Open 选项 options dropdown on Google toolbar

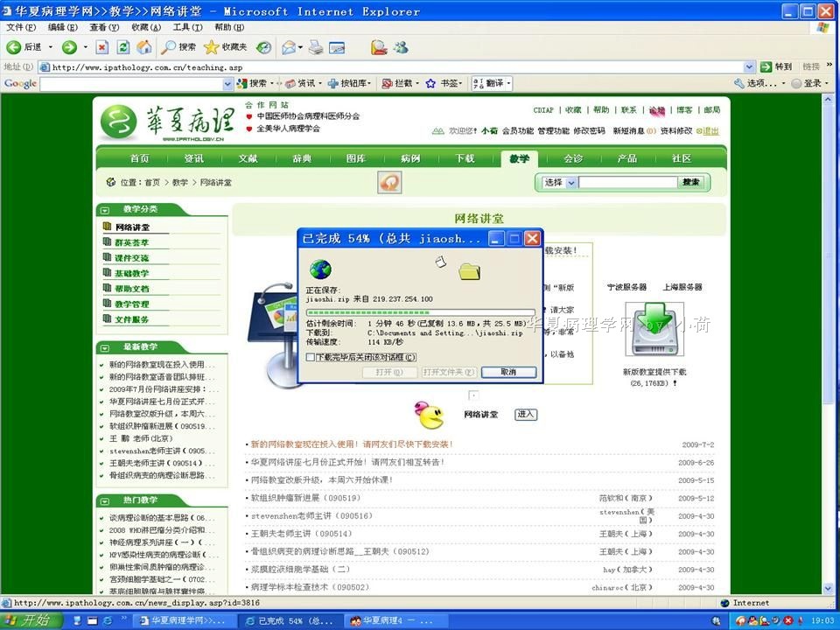click(759, 83)
